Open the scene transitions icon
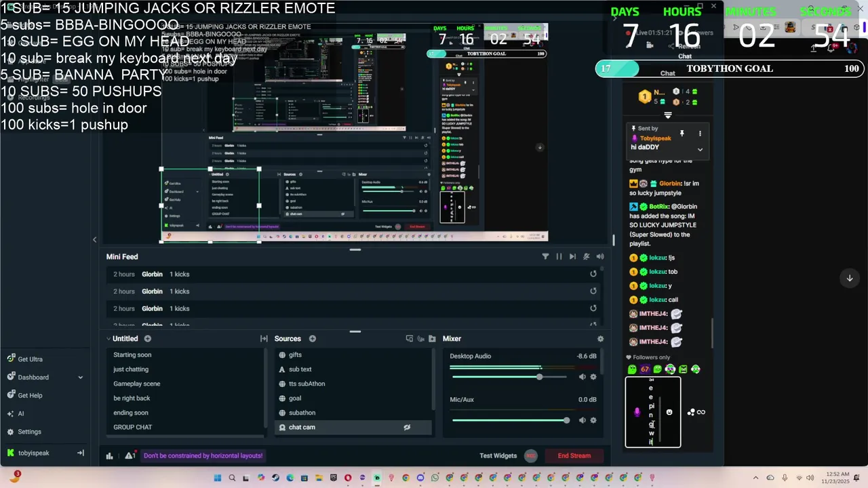This screenshot has height=488, width=868. point(264,339)
